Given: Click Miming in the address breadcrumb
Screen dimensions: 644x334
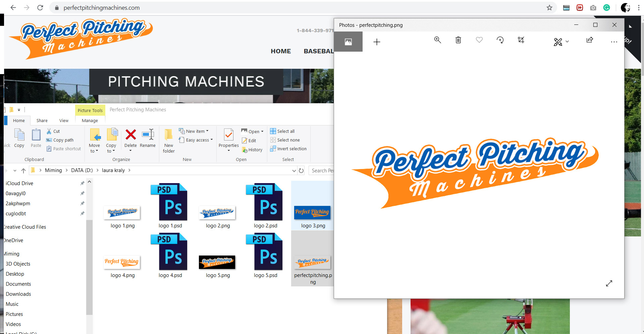Looking at the screenshot, I should 53,170.
